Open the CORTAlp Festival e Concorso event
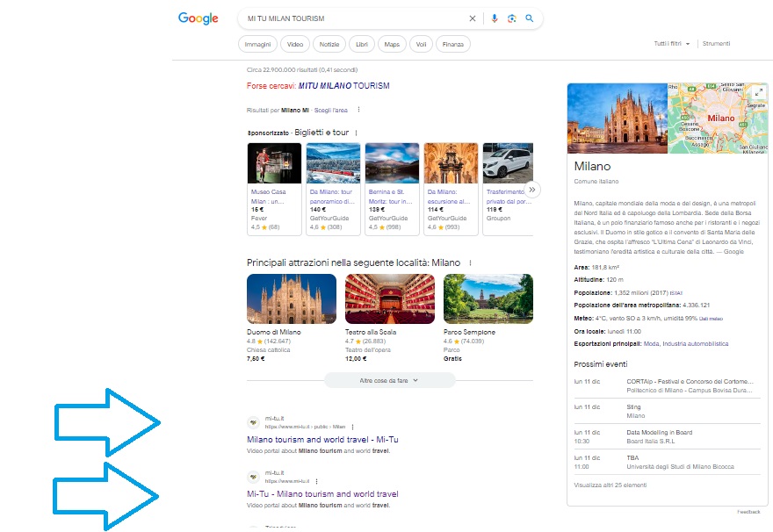 pos(667,385)
